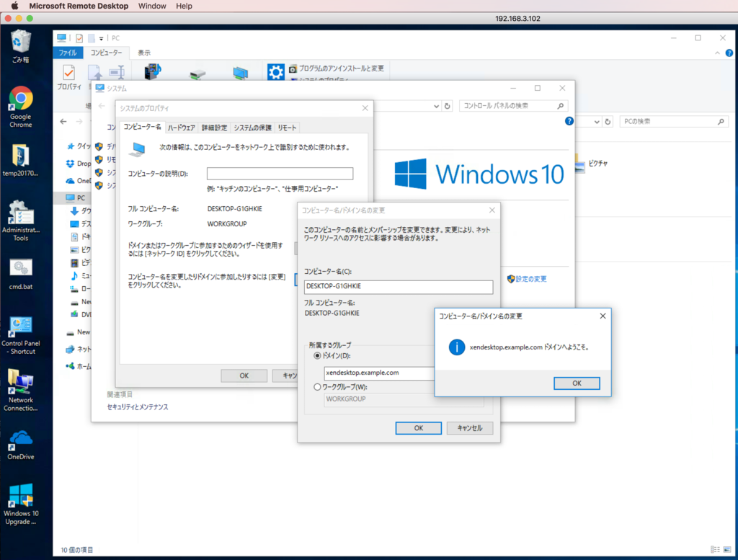The height and width of the screenshot is (560, 738).
Task: Open Control Panel Shortcut icon
Action: 21,335
